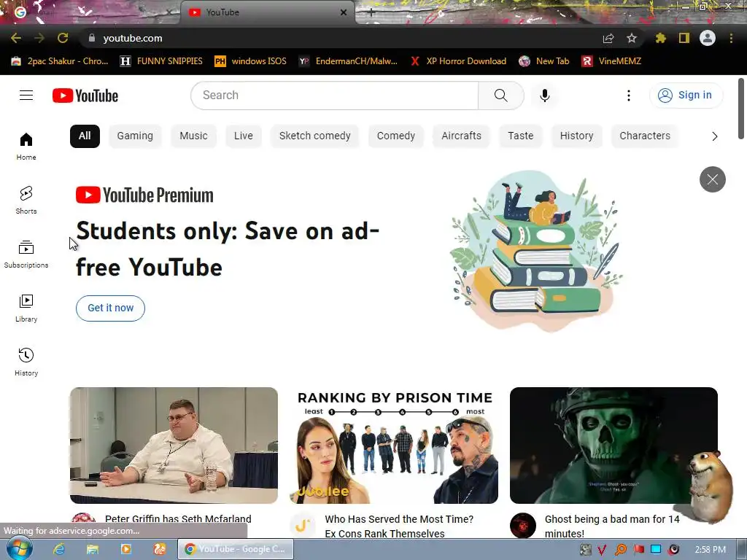Switch to the Google browser tab

pyautogui.click(x=90, y=12)
